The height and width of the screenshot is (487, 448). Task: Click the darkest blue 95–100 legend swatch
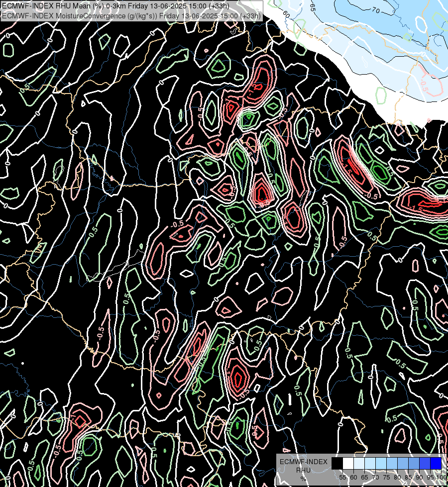pos(436,463)
